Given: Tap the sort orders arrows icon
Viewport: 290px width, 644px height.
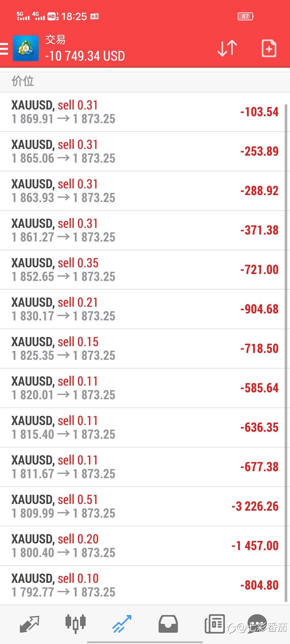Looking at the screenshot, I should tap(227, 49).
